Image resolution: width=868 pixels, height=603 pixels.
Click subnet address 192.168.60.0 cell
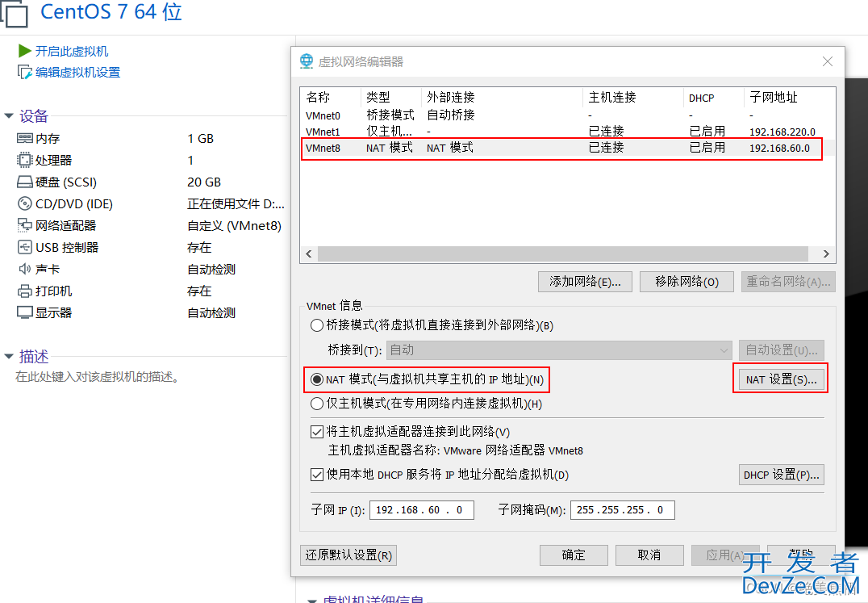pos(779,149)
